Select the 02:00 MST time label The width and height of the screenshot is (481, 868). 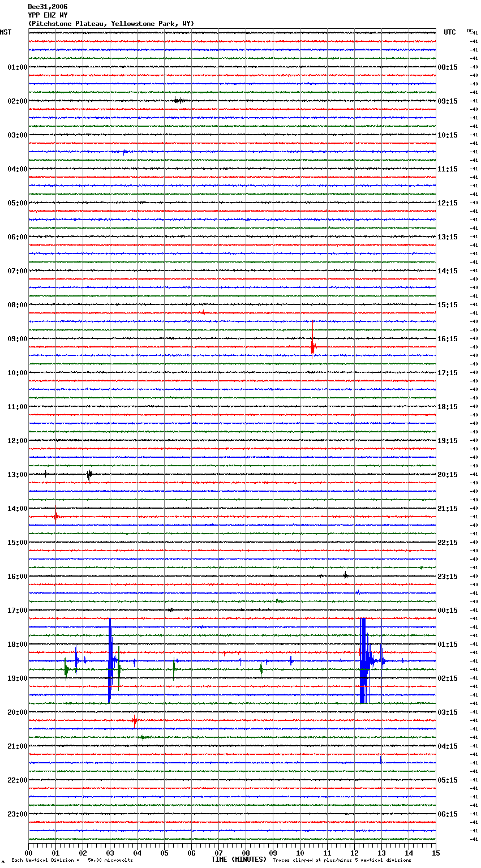(x=17, y=101)
